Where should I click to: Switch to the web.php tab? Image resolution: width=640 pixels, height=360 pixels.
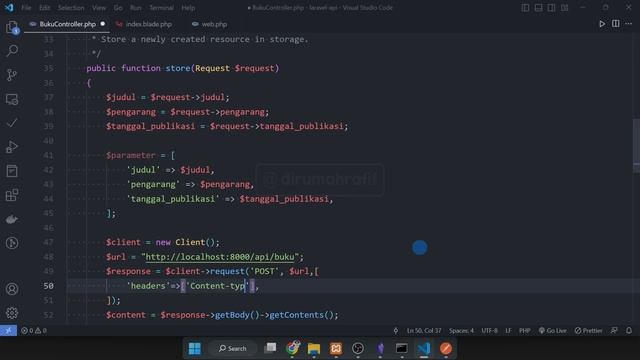210,24
